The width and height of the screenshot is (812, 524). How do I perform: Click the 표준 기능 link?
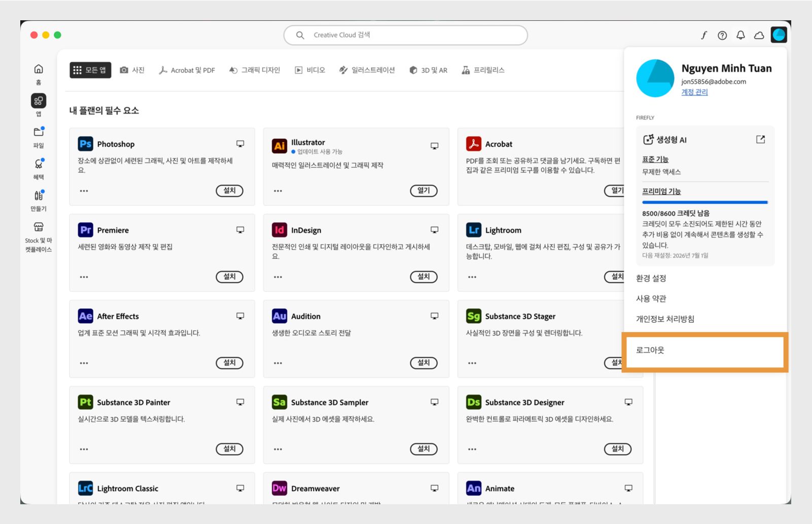655,159
